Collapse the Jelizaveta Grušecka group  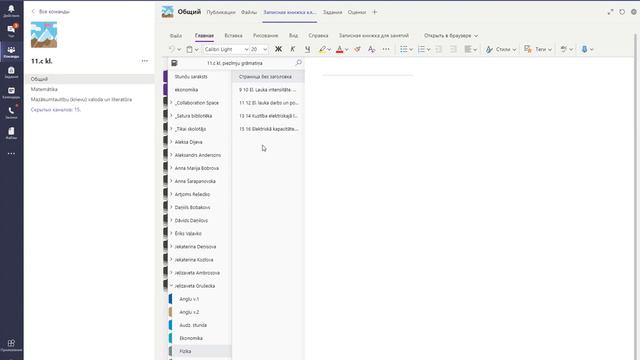(x=171, y=286)
